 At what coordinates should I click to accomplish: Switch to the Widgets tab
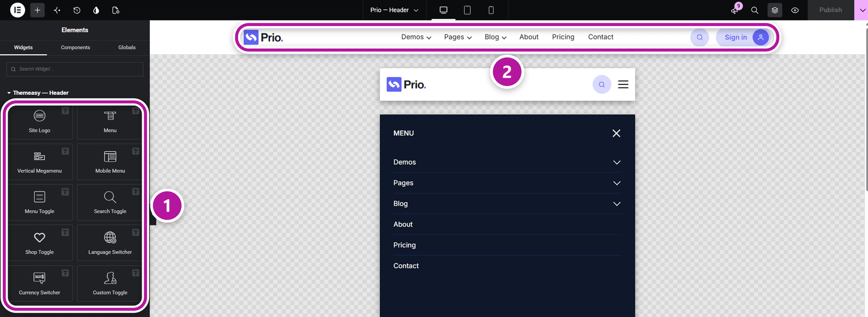(23, 48)
